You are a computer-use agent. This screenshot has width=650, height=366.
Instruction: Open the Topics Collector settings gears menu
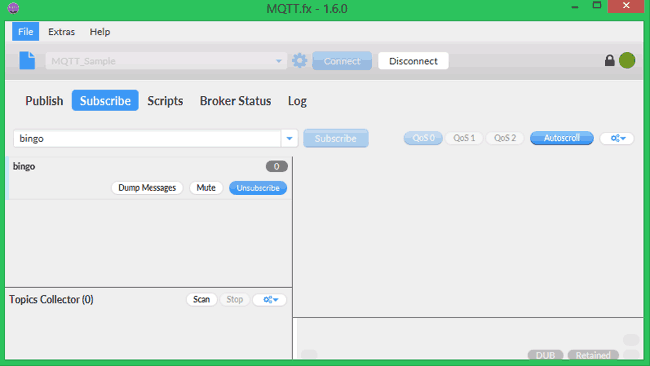coord(269,299)
